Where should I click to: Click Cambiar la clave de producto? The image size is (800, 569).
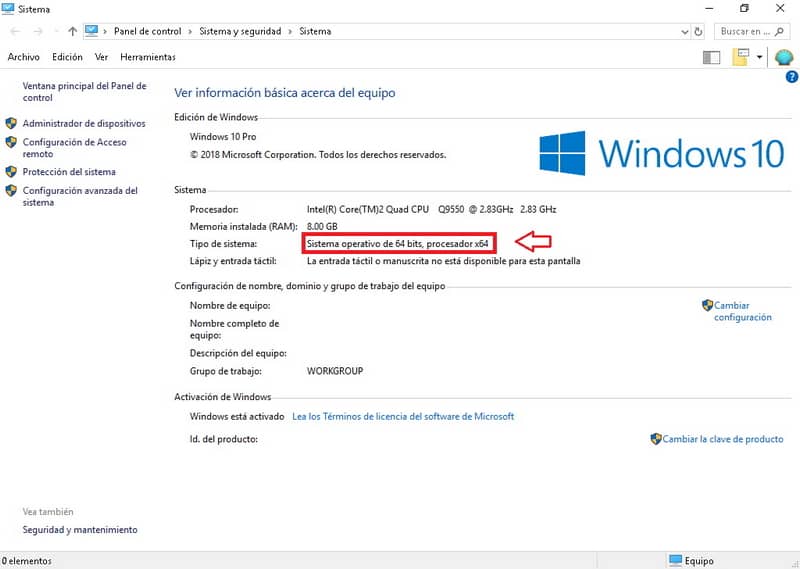click(722, 439)
